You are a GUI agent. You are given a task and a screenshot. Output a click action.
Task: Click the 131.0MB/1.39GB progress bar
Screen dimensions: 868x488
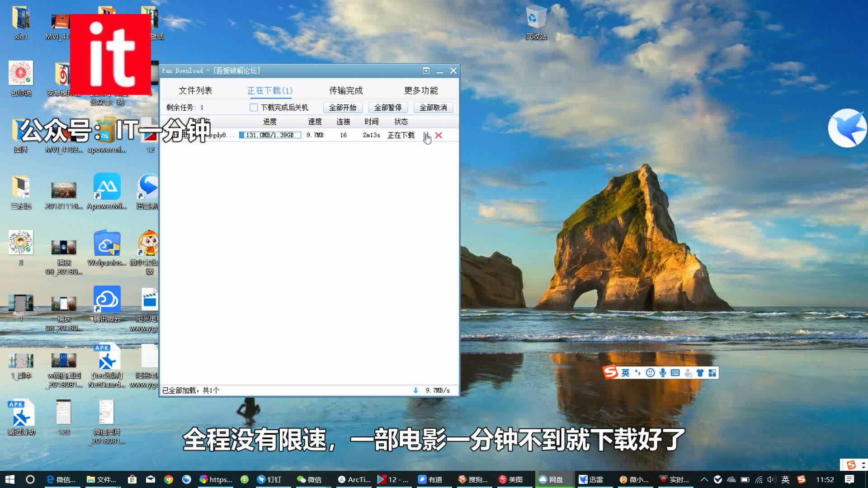tap(270, 135)
